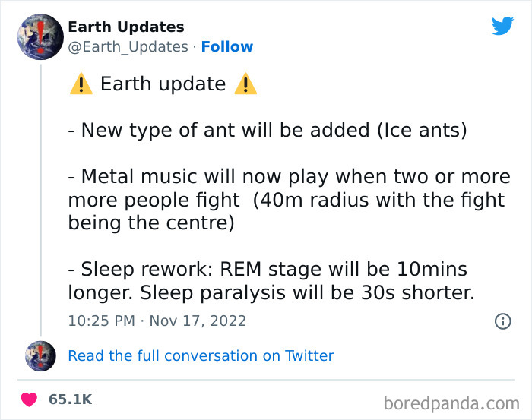The height and width of the screenshot is (420, 532).
Task: Open the @Earth_Updates handle
Action: pos(128,47)
